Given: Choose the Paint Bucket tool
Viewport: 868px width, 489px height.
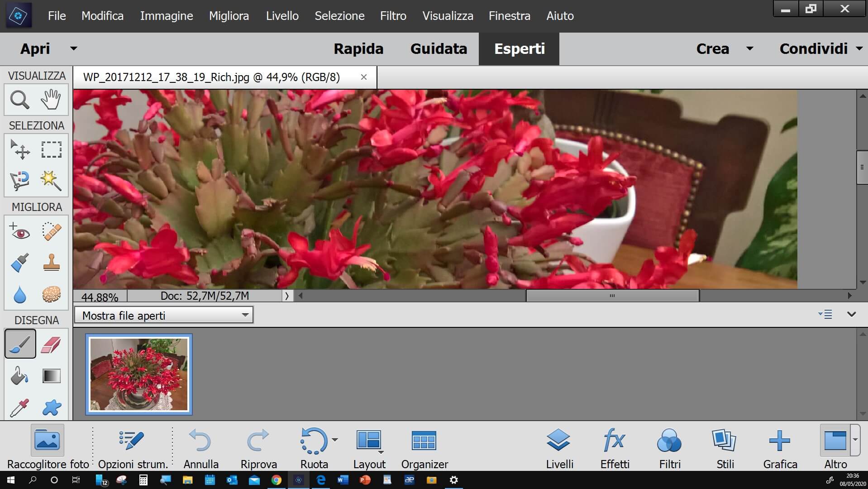Looking at the screenshot, I should pyautogui.click(x=19, y=376).
